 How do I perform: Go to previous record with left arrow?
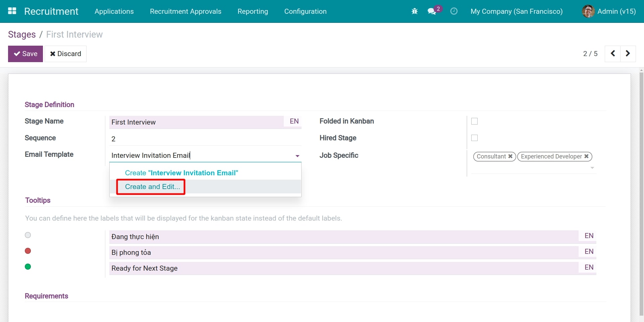click(x=613, y=54)
